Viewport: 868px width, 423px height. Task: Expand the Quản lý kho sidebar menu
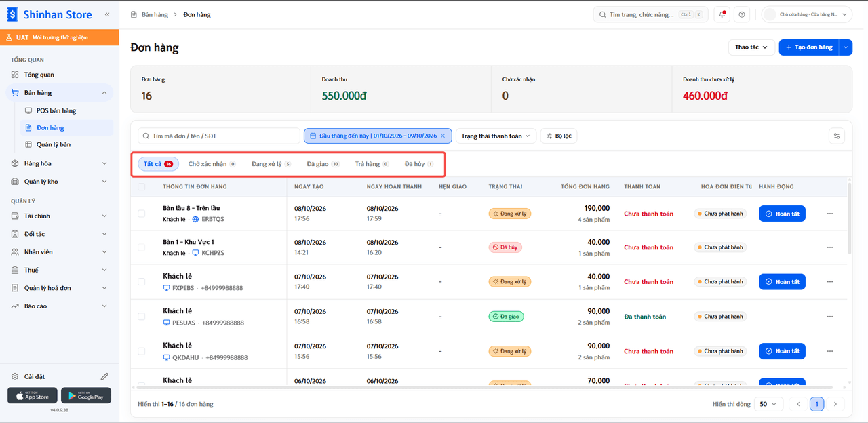pyautogui.click(x=60, y=182)
